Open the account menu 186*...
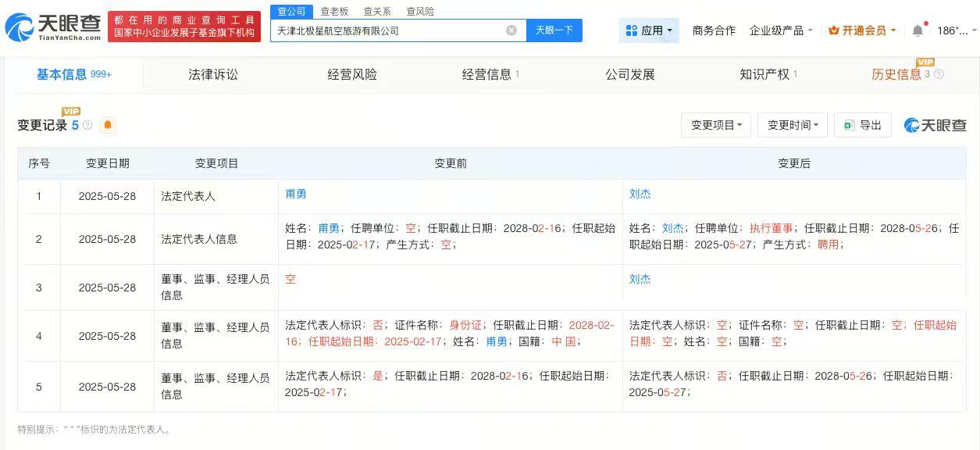This screenshot has height=450, width=980. click(x=957, y=30)
